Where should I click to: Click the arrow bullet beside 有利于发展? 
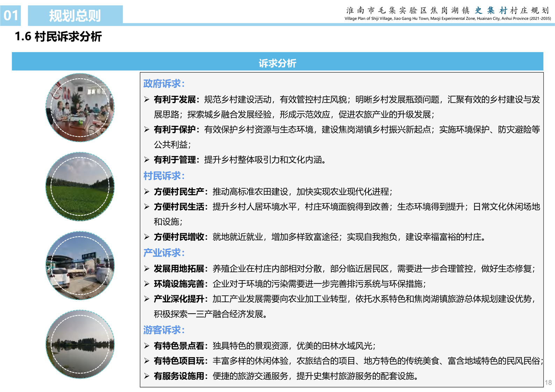coord(147,100)
